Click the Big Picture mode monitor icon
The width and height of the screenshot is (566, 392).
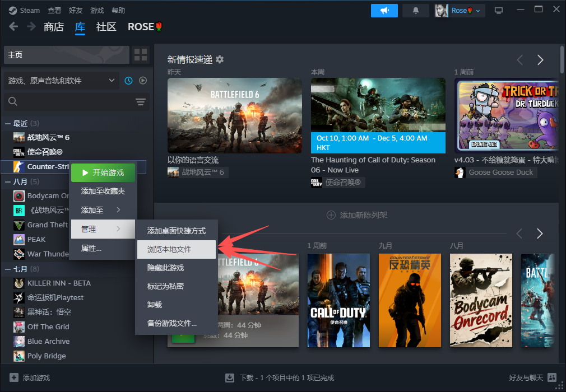tap(499, 11)
